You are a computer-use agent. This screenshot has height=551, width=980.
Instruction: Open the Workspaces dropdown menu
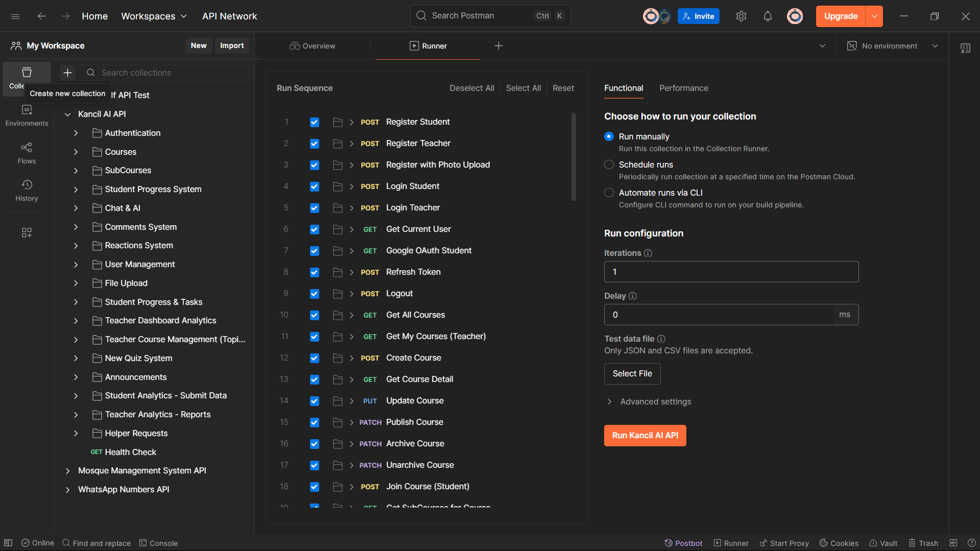click(154, 16)
